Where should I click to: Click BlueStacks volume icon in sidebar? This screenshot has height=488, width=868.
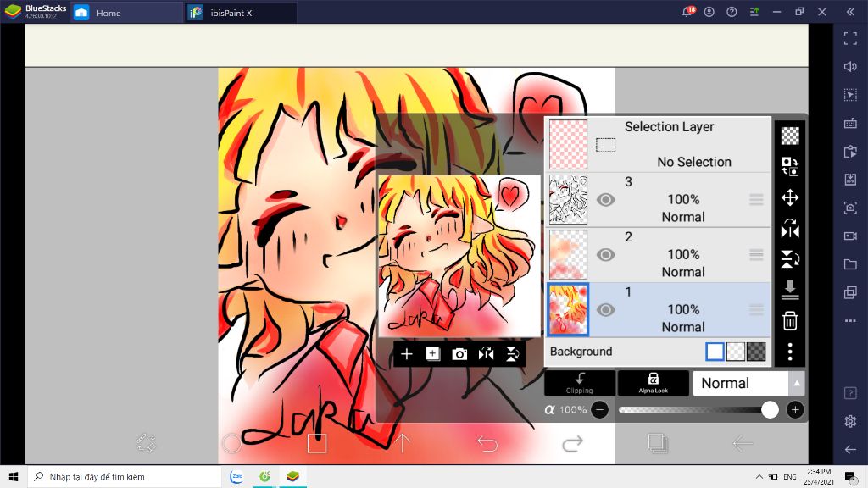tap(850, 66)
